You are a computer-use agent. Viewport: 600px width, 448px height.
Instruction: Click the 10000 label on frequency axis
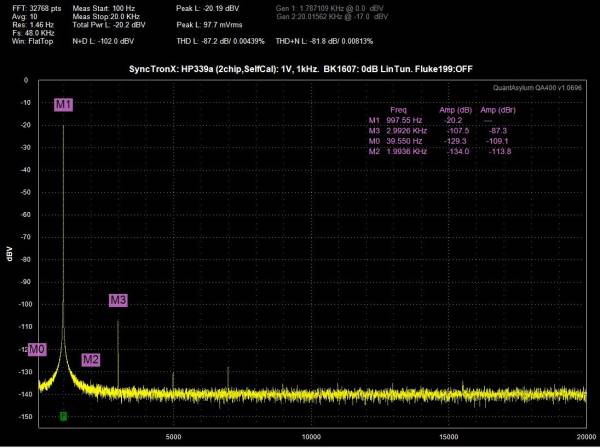(x=311, y=437)
